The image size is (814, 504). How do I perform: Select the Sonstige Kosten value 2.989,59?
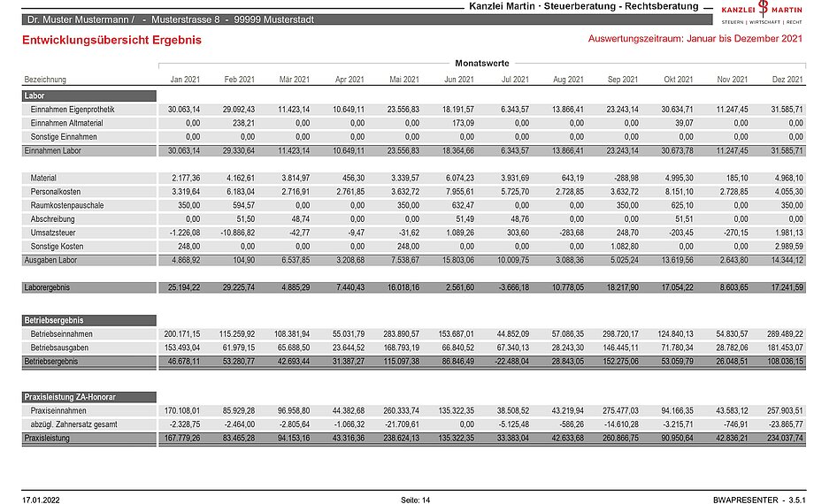click(789, 246)
